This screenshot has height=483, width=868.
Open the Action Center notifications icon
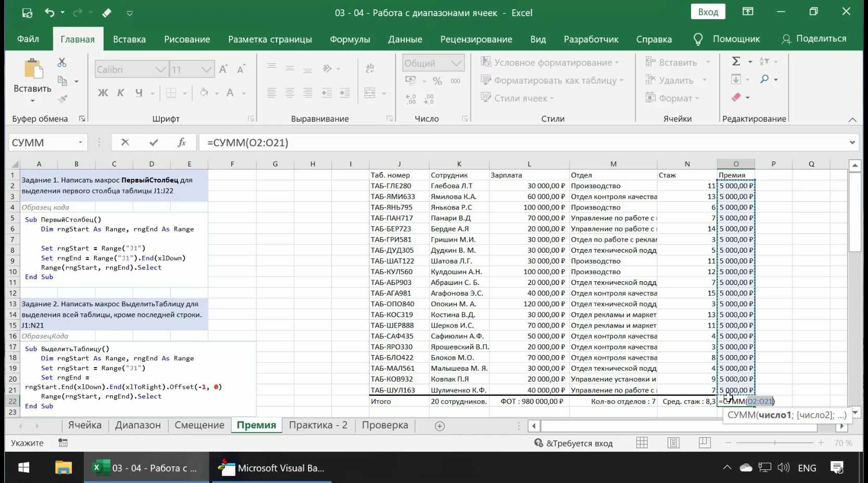837,468
